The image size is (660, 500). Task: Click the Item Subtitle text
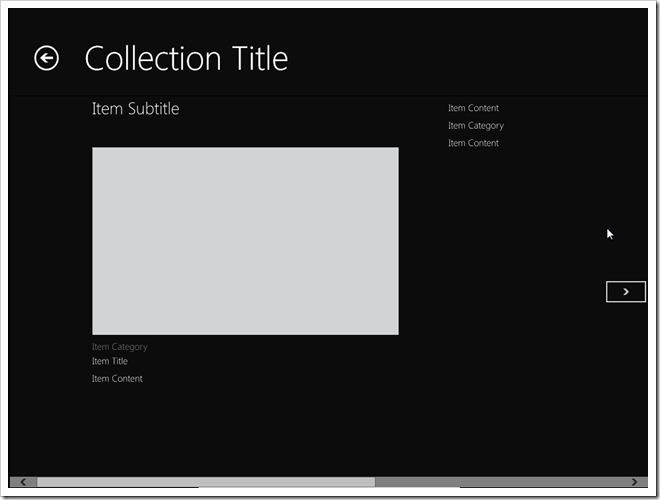pos(136,109)
